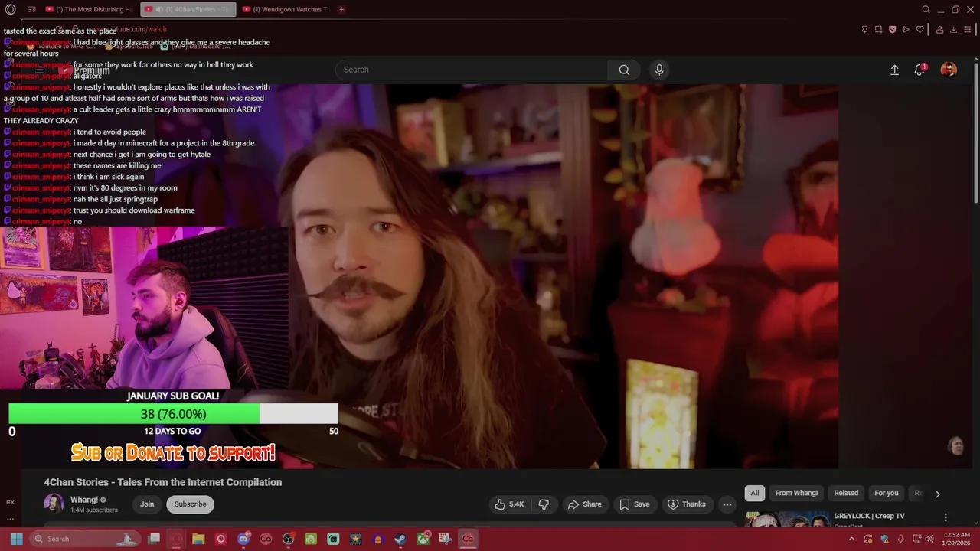
Task: Open YouTube notifications bell
Action: (920, 70)
